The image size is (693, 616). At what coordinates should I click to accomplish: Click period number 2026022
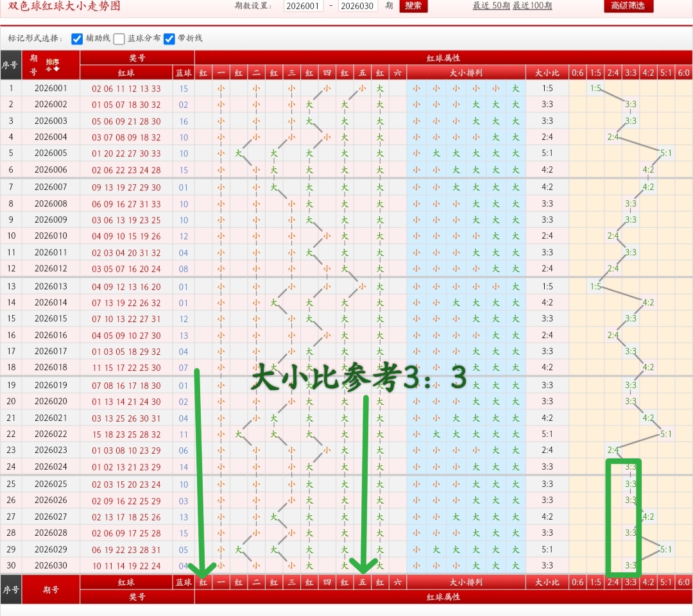(x=51, y=434)
